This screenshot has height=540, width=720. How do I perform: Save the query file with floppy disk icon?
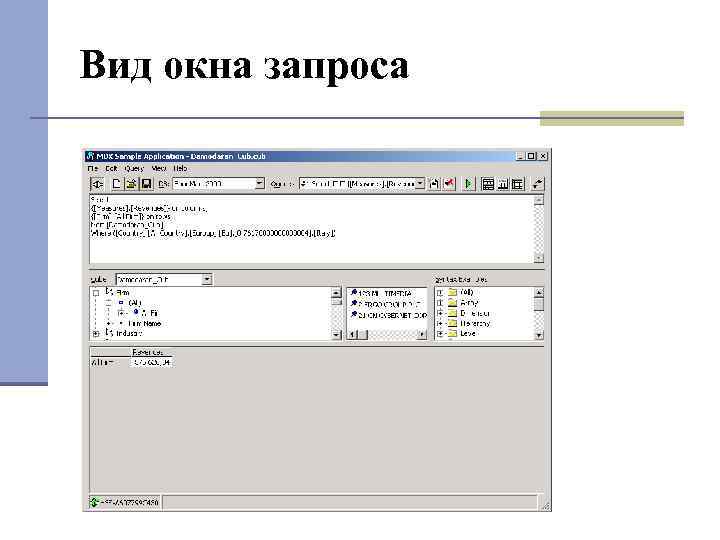pyautogui.click(x=146, y=184)
